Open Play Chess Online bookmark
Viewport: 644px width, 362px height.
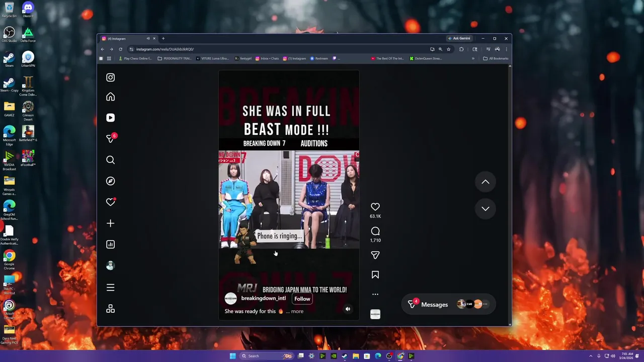click(135, 58)
